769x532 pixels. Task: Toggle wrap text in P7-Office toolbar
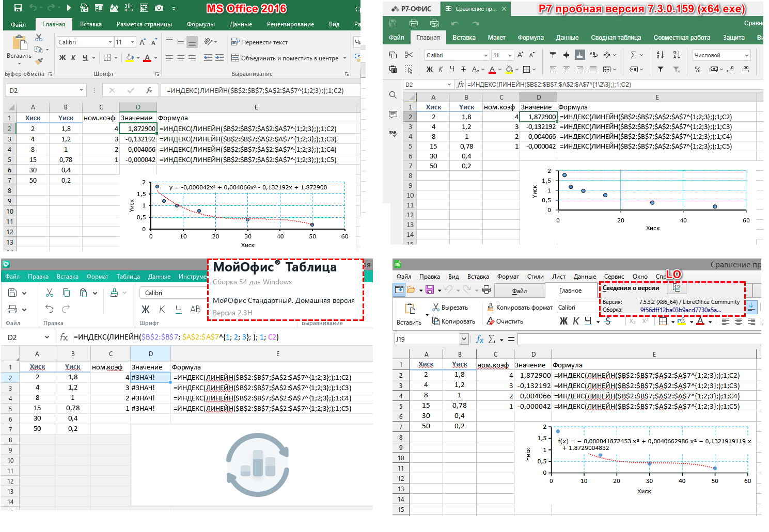pos(593,55)
